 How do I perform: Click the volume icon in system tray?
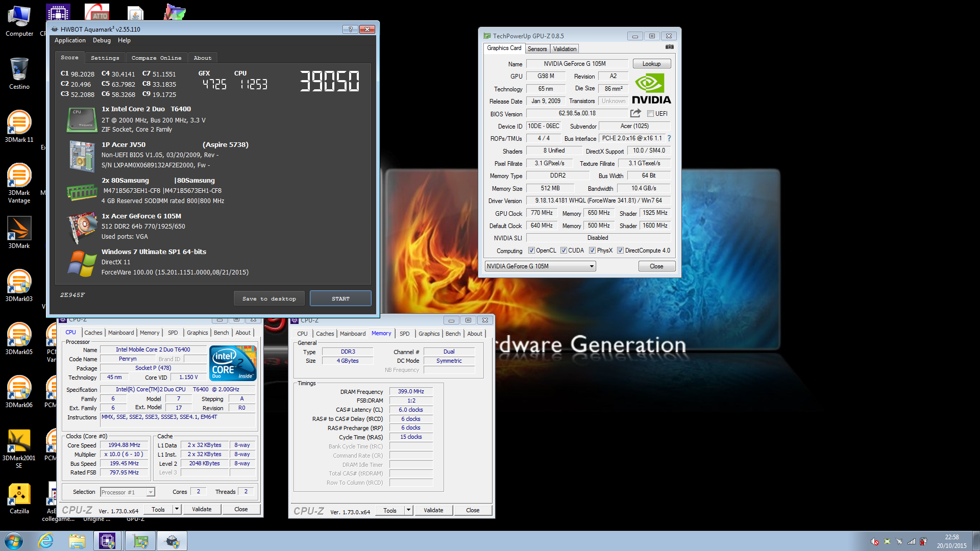point(874,541)
